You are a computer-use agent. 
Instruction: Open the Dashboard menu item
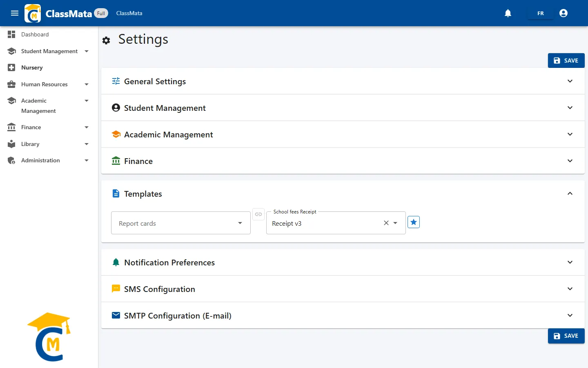tap(49, 34)
